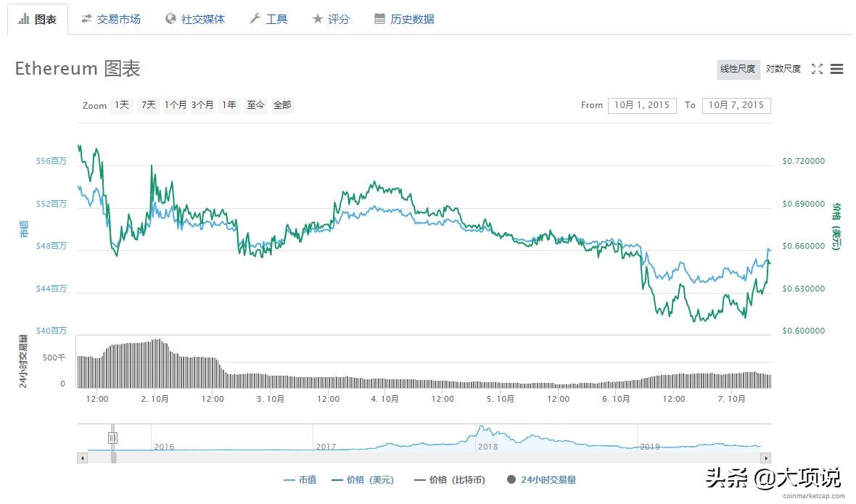Zoom to 全部 time range

coord(282,105)
